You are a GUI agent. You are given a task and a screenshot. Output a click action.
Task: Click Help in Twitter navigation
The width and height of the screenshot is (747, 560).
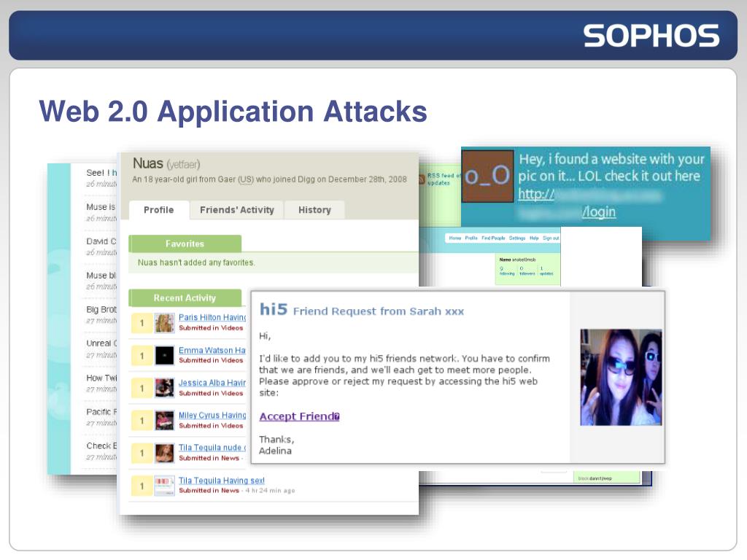tap(534, 238)
